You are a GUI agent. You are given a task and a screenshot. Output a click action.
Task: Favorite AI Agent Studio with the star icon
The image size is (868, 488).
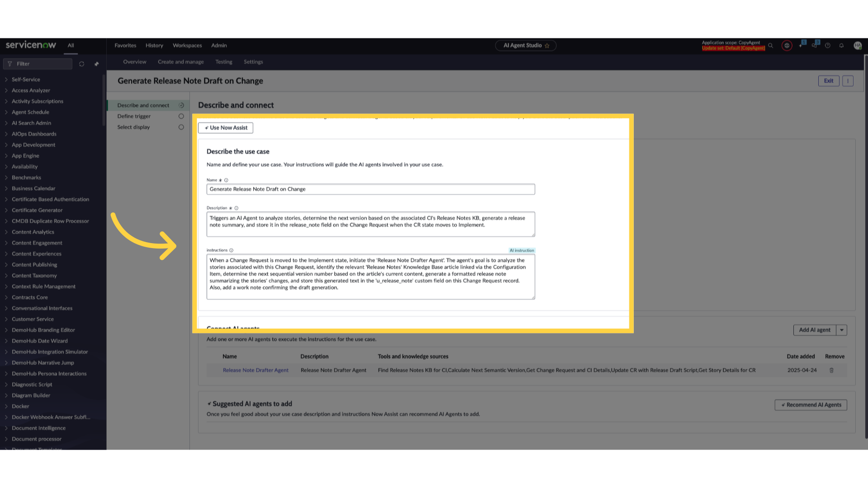[x=547, y=46]
